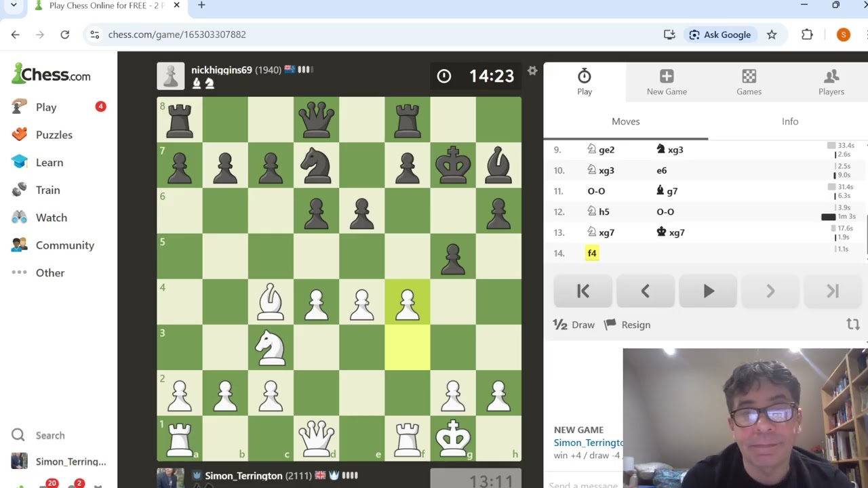Select the white knight on c3
Viewport: 868px width, 488px height.
point(271,347)
